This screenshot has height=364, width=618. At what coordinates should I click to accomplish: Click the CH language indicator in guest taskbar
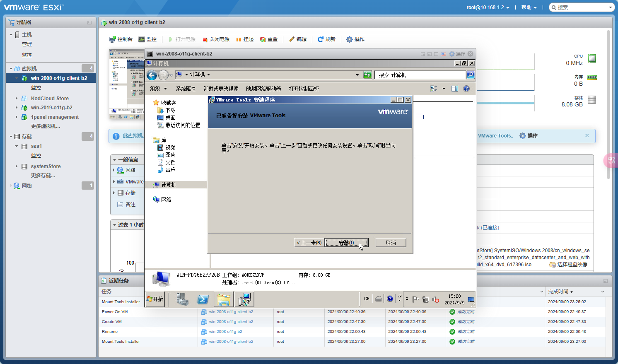[x=367, y=299]
